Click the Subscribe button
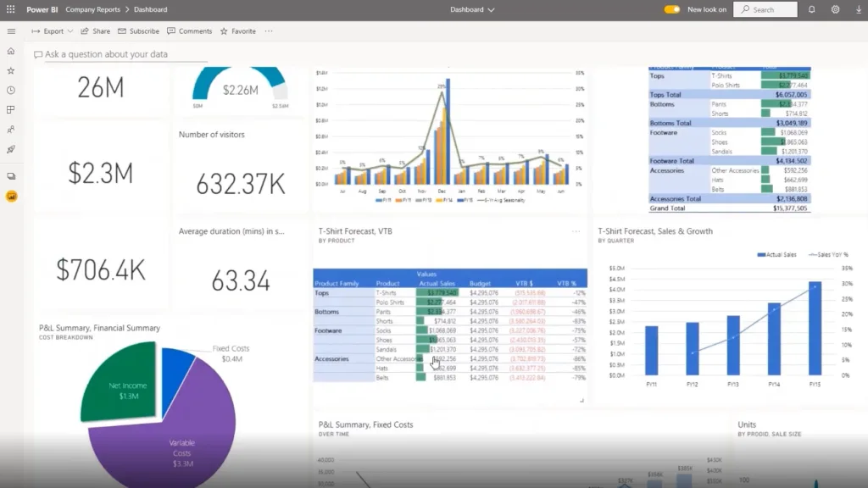868x488 pixels. (x=138, y=31)
